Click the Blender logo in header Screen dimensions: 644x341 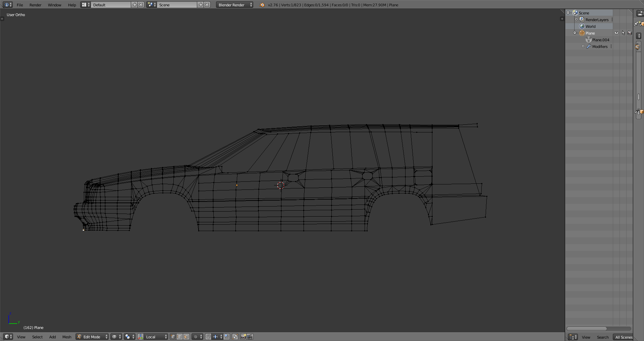(x=262, y=5)
